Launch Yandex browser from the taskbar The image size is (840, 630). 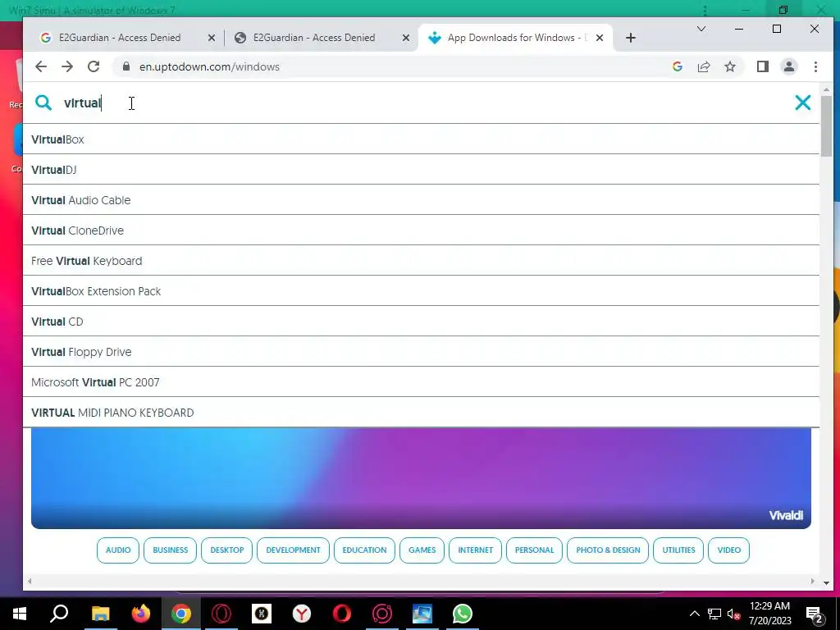click(302, 614)
